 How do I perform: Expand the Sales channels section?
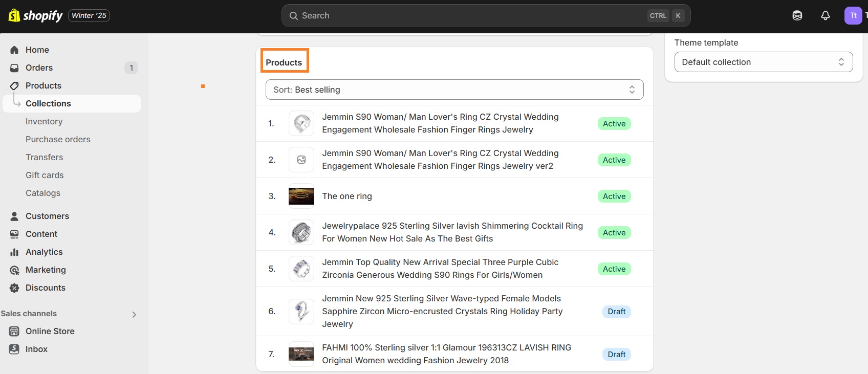(x=134, y=314)
